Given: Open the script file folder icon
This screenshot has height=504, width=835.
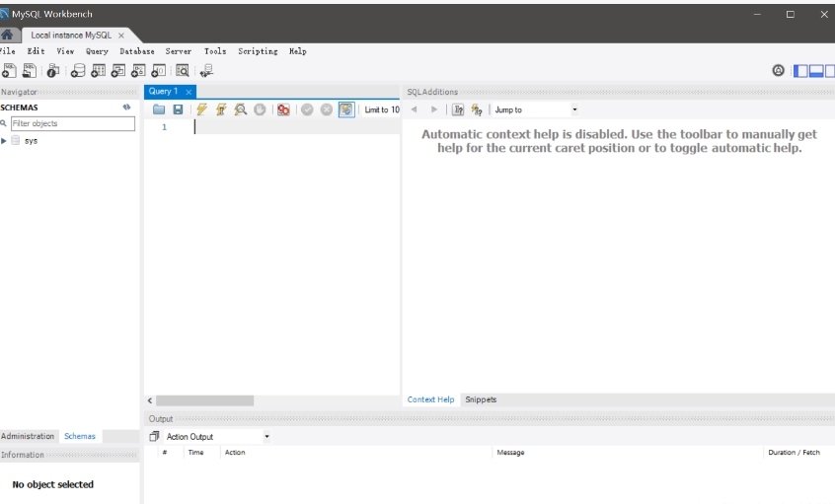Looking at the screenshot, I should click(159, 109).
